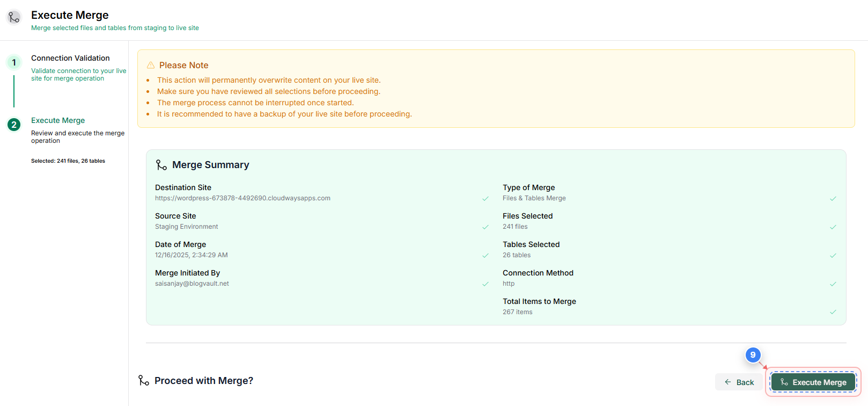Viewport: 868px width, 406px height.
Task: Click the merge icon beside the Execute Merge title
Action: (14, 18)
